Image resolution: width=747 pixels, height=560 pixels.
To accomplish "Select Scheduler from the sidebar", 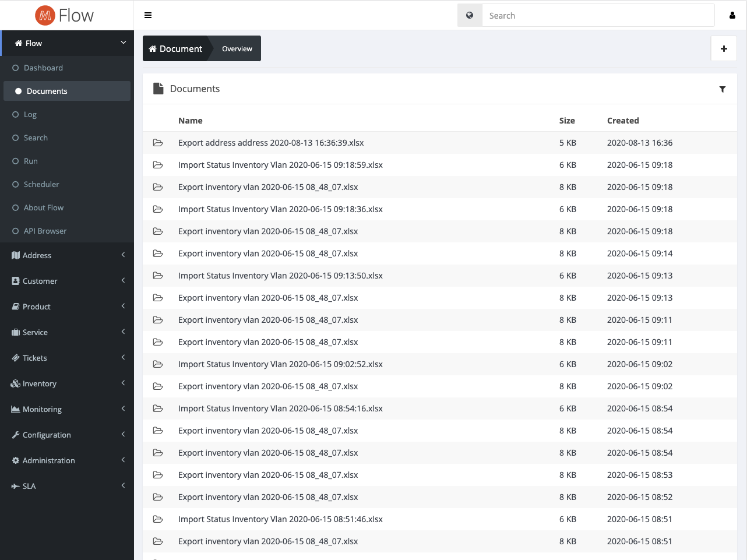I will [x=41, y=184].
